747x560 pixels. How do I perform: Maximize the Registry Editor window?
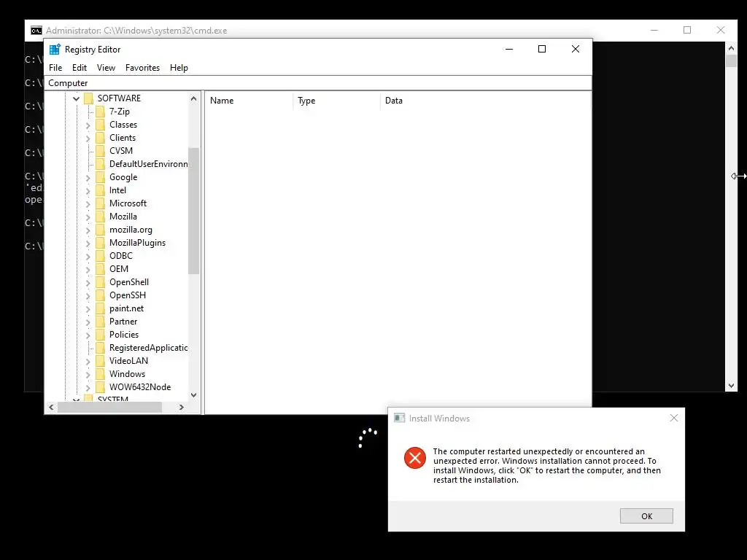tap(542, 49)
